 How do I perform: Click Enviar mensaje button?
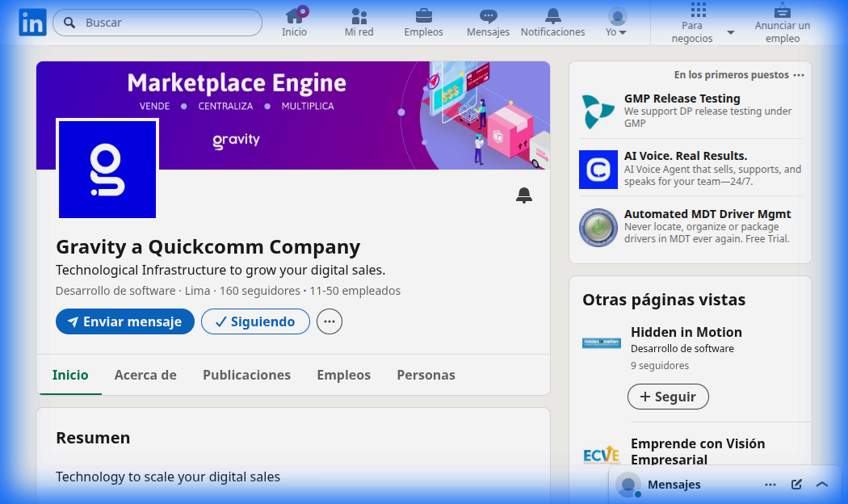tap(125, 321)
